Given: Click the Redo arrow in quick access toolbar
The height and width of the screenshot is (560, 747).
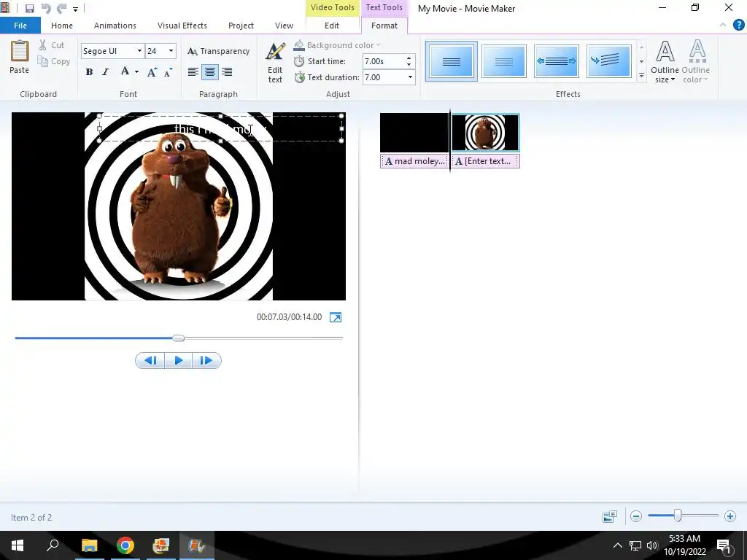Looking at the screenshot, I should click(x=61, y=9).
